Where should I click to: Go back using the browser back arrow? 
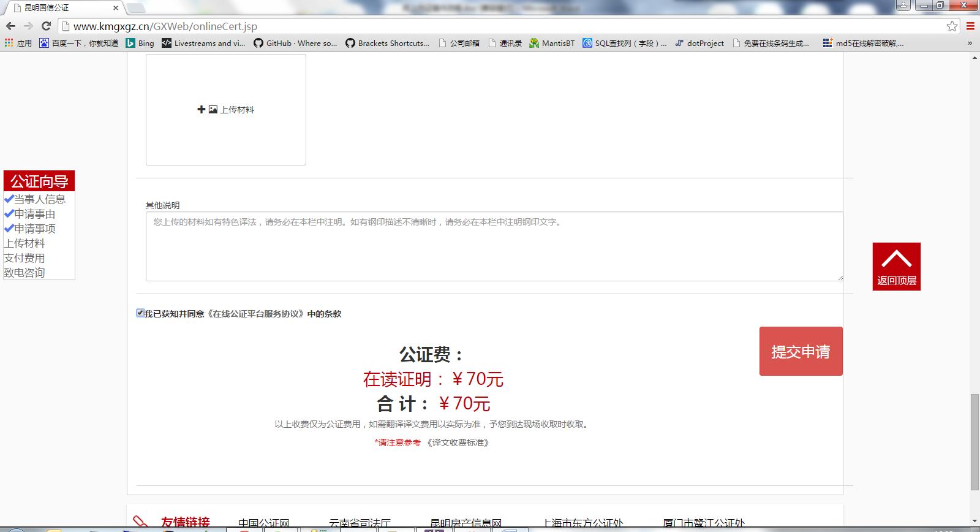(10, 26)
